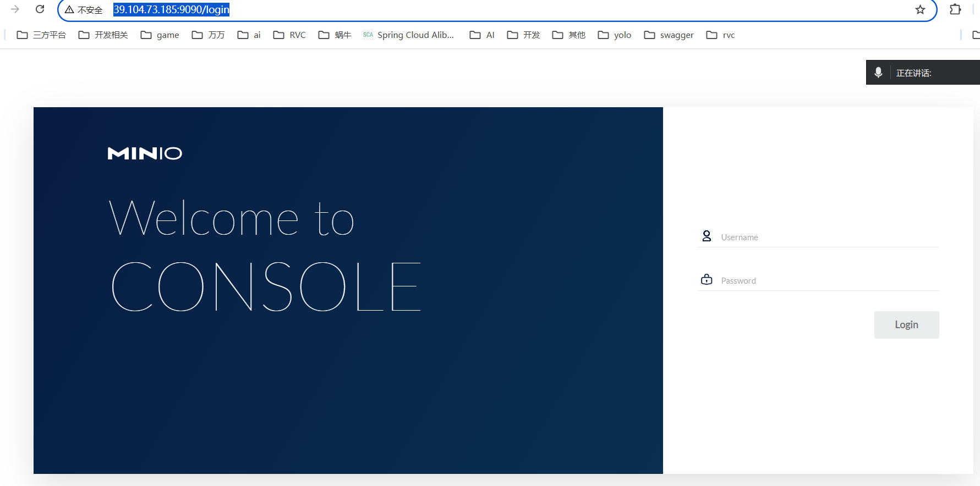
Task: Focus the Password input field
Action: (818, 280)
